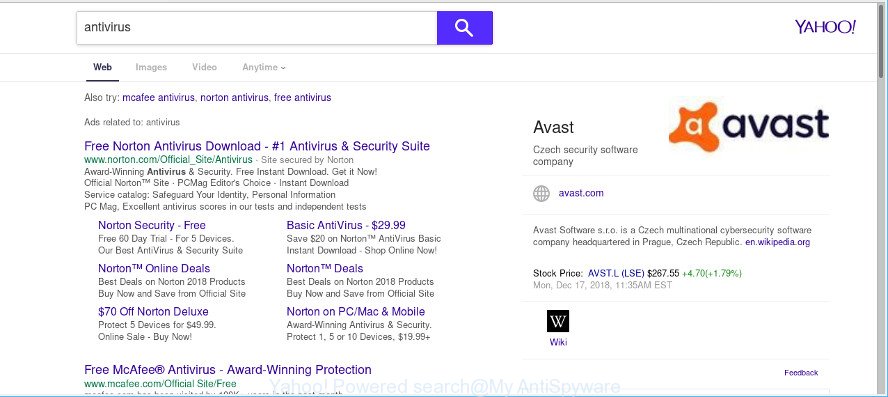Viewport: 888px width, 397px height.
Task: Click the magnifying glass search button
Action: (464, 28)
